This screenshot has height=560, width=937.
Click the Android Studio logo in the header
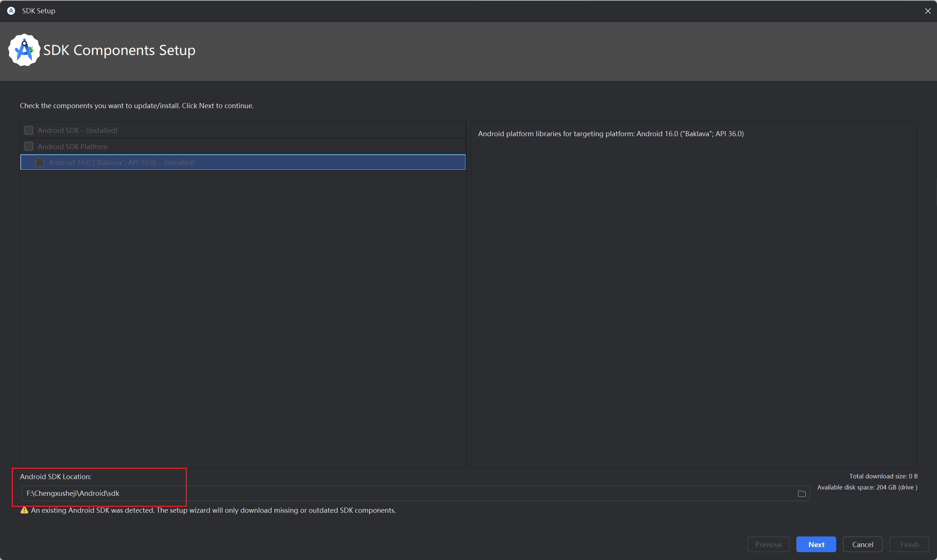coord(24,50)
